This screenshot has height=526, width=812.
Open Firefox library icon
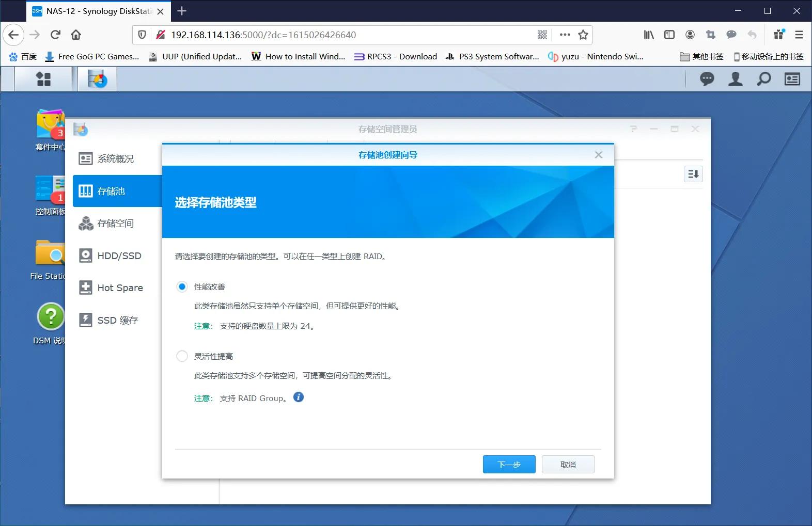649,35
